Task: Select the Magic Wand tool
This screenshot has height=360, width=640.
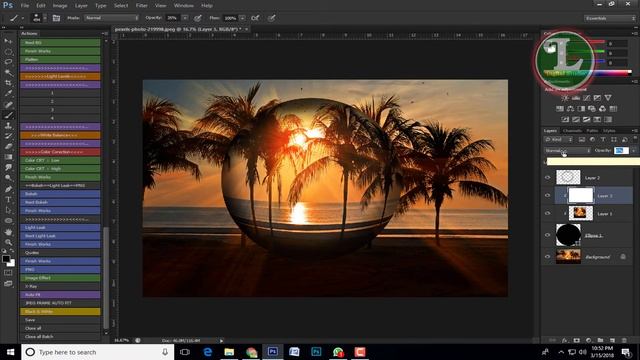Action: tap(8, 73)
